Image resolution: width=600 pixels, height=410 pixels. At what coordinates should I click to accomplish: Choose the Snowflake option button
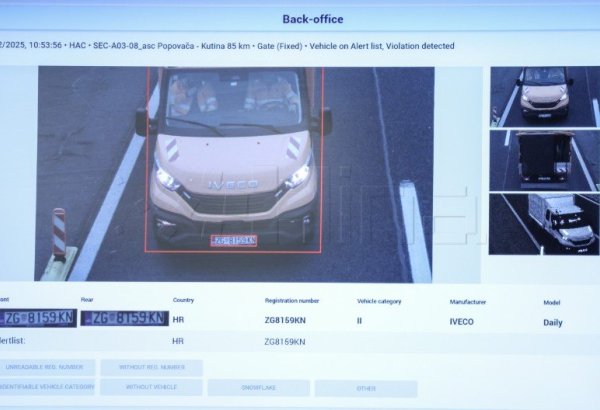[x=258, y=388]
